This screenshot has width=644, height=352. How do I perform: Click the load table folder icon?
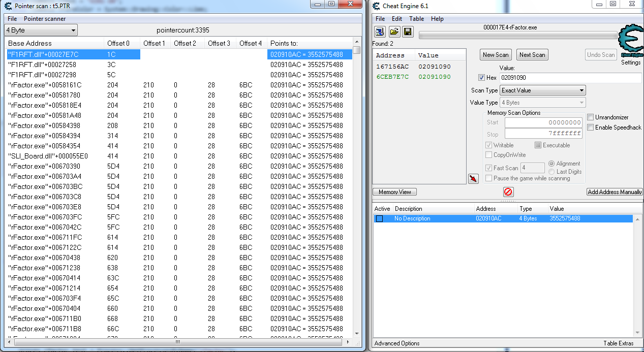click(x=394, y=32)
